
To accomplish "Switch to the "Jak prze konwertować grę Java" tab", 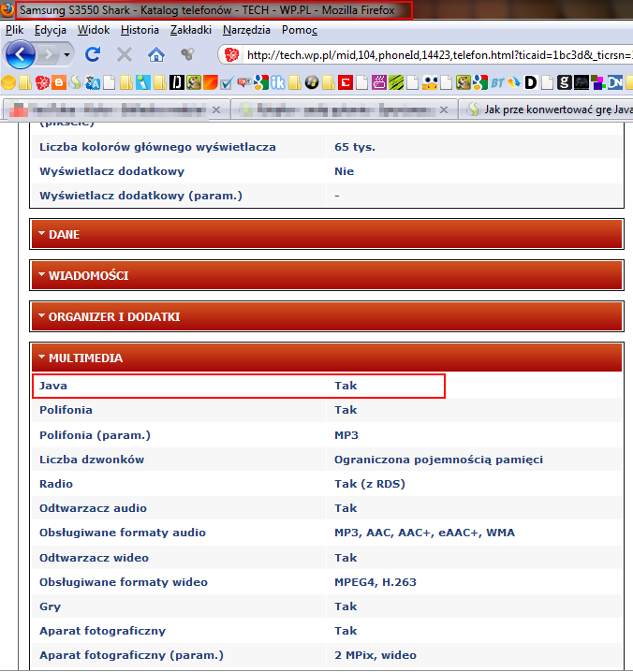I will click(x=547, y=110).
